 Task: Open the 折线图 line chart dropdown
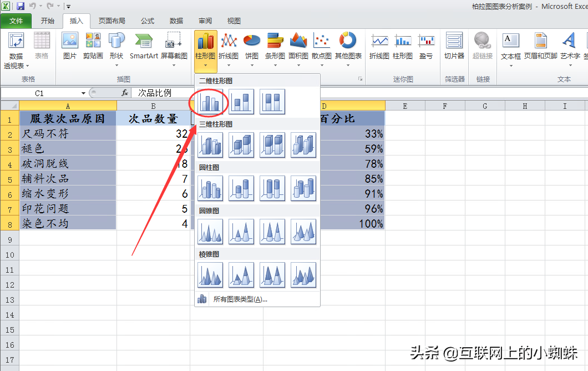229,51
